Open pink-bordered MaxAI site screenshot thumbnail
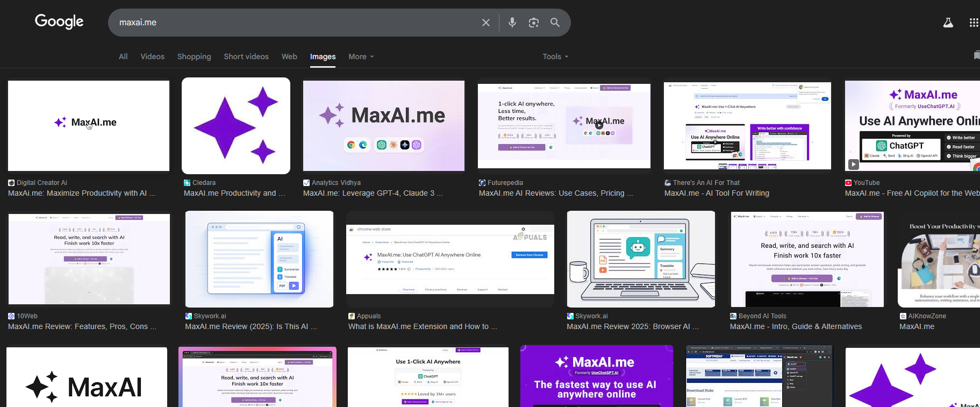 257,377
